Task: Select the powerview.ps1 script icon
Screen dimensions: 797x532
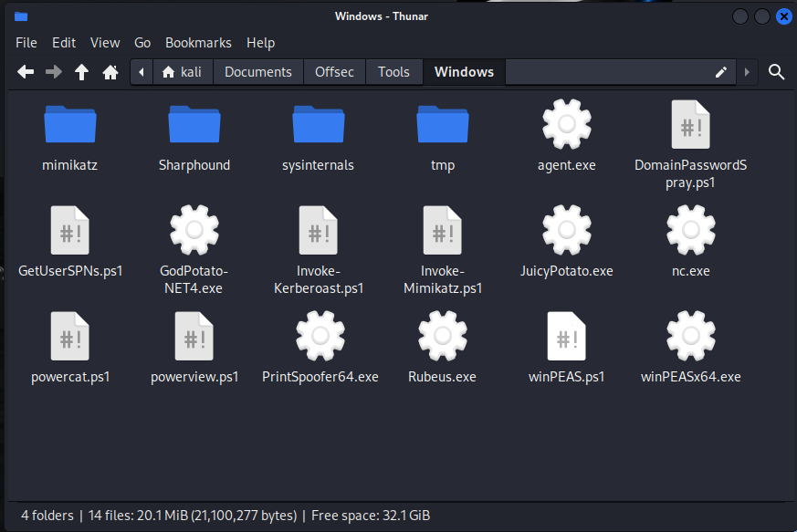Action: click(194, 336)
